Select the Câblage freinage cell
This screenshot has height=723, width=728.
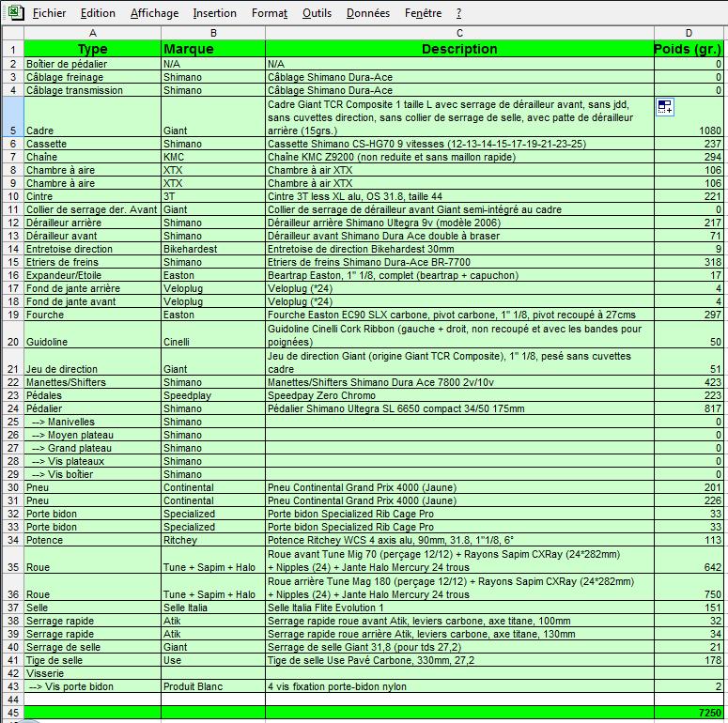pos(92,77)
